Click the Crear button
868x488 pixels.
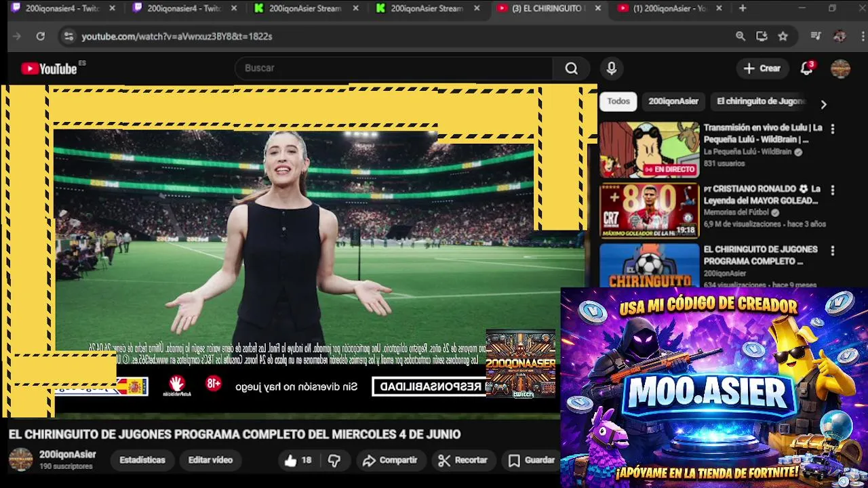762,68
